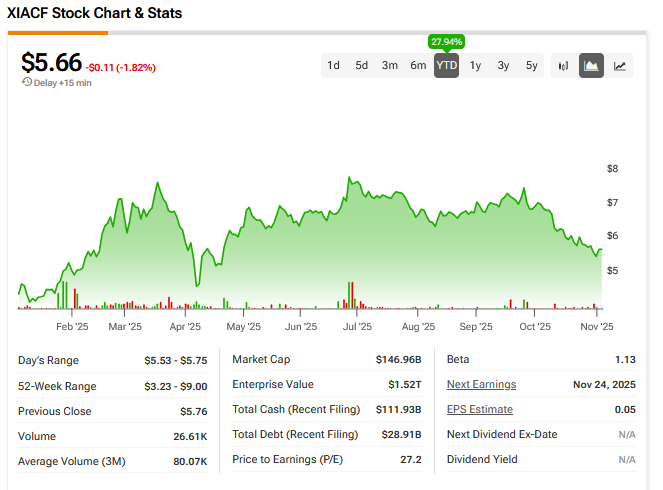Switch chart to 3y range

pos(503,66)
